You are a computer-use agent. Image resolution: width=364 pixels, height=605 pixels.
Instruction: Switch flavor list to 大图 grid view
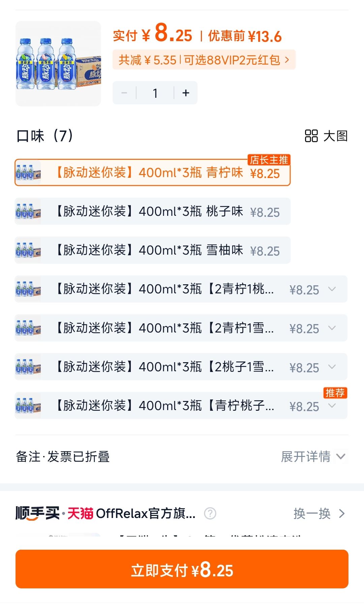[326, 136]
